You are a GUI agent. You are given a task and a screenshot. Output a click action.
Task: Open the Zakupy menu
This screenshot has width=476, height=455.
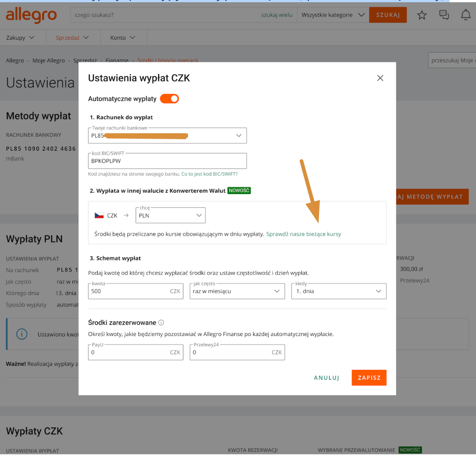[20, 38]
